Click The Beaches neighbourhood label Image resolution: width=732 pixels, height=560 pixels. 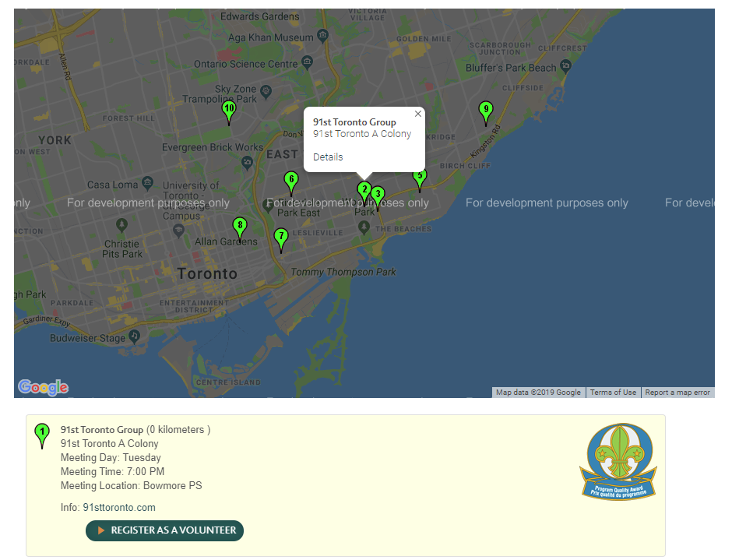403,229
